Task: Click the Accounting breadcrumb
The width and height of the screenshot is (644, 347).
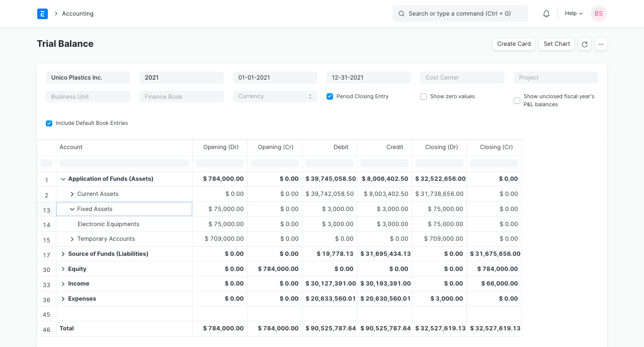Action: coord(77,14)
